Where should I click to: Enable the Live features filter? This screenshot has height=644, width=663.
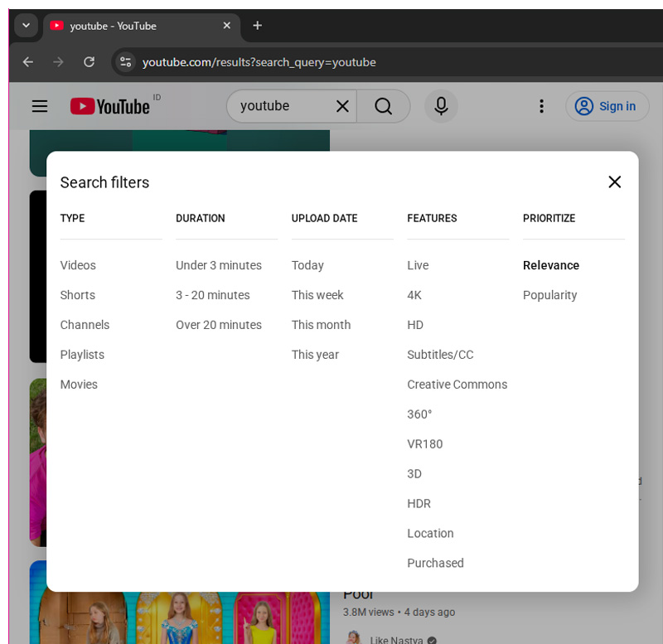[x=417, y=265]
